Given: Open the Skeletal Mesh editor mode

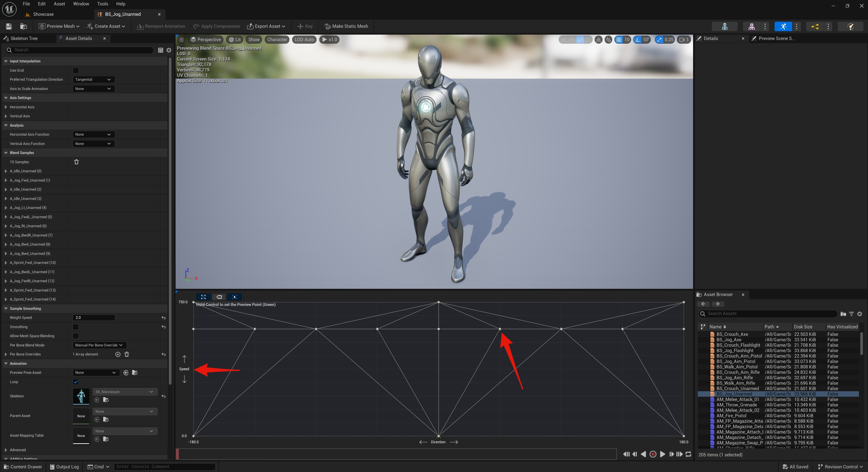Looking at the screenshot, I should point(751,27).
